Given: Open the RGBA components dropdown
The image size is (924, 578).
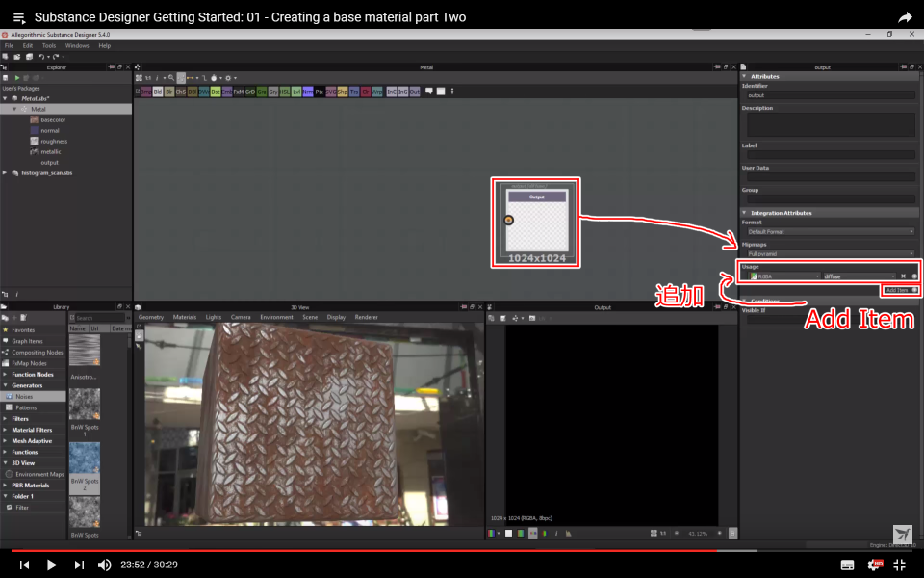Looking at the screenshot, I should [784, 276].
